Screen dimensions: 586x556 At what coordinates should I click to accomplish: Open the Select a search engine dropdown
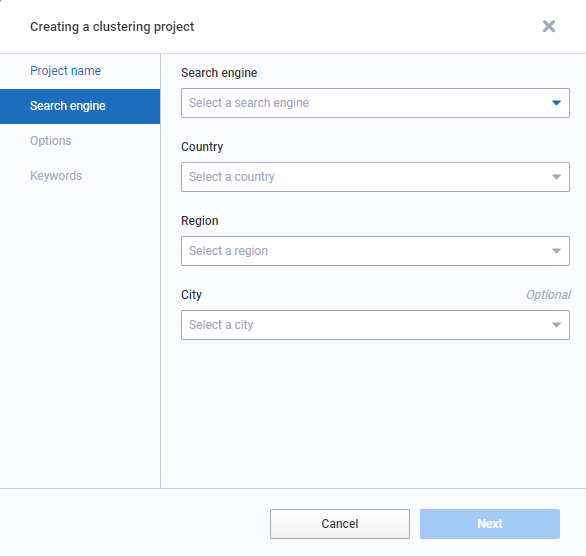pos(375,103)
